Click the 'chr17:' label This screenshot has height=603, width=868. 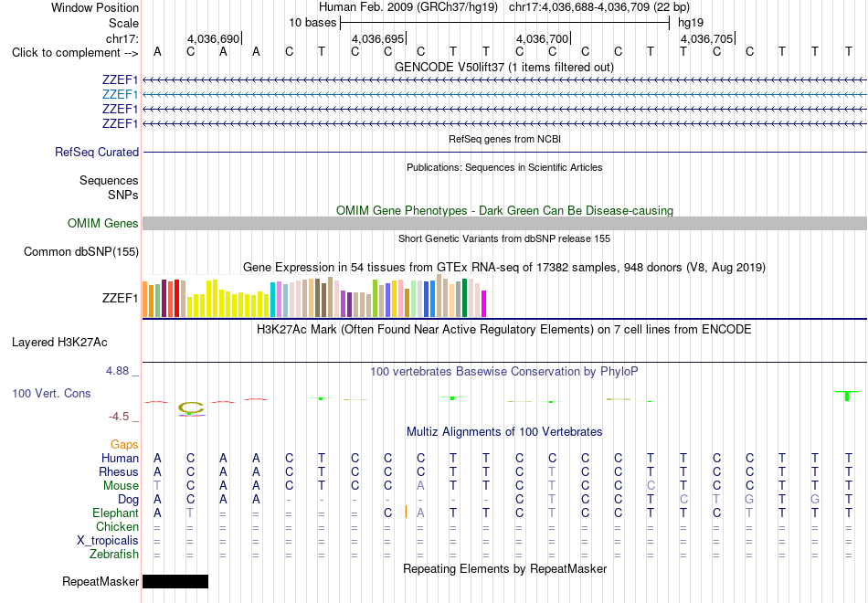[x=122, y=38]
